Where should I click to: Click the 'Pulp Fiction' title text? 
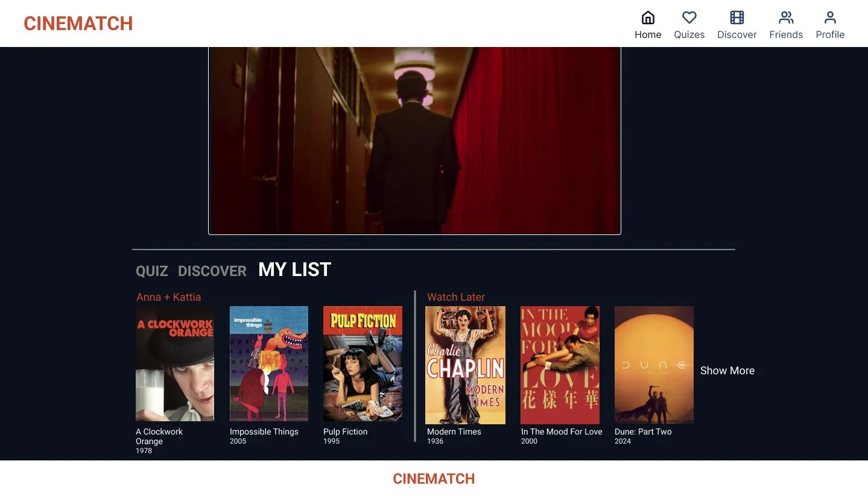coord(346,432)
